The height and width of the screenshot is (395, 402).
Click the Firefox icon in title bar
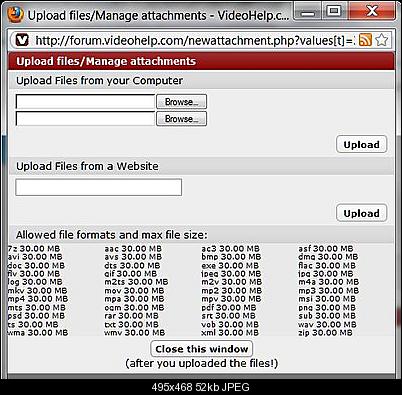coord(16,15)
